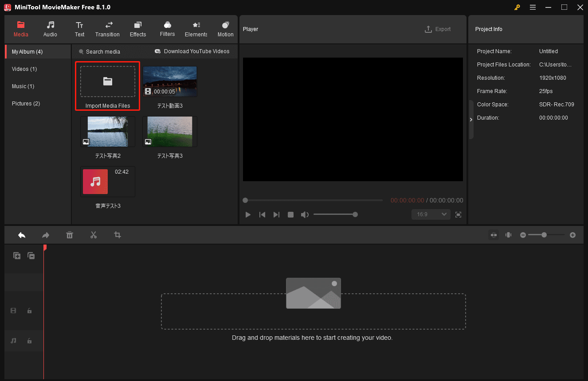Click the 25fps frame rate value
Screen dimensions: 588x381
click(546, 91)
